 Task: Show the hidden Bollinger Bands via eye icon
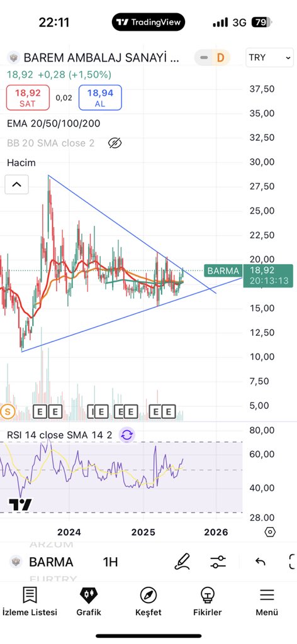point(115,143)
